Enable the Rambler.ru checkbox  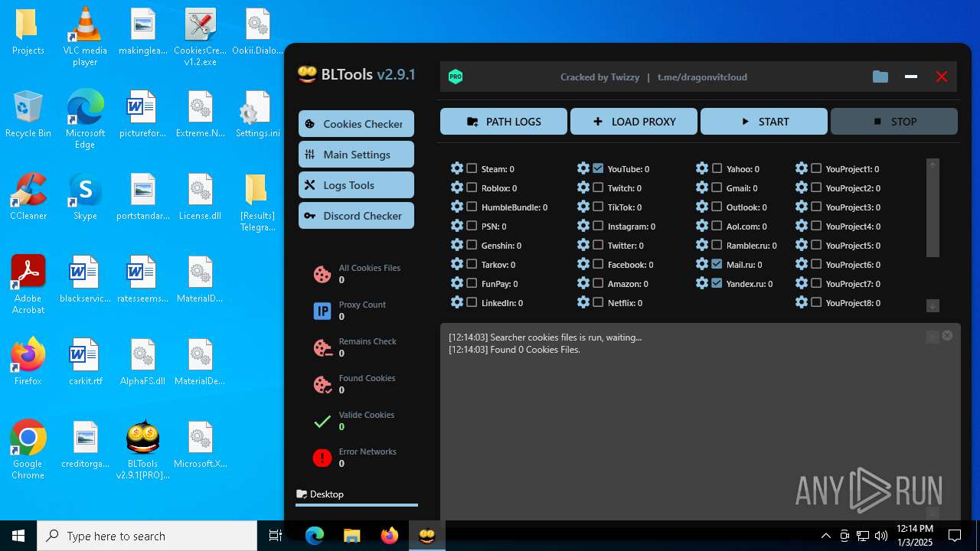(717, 245)
